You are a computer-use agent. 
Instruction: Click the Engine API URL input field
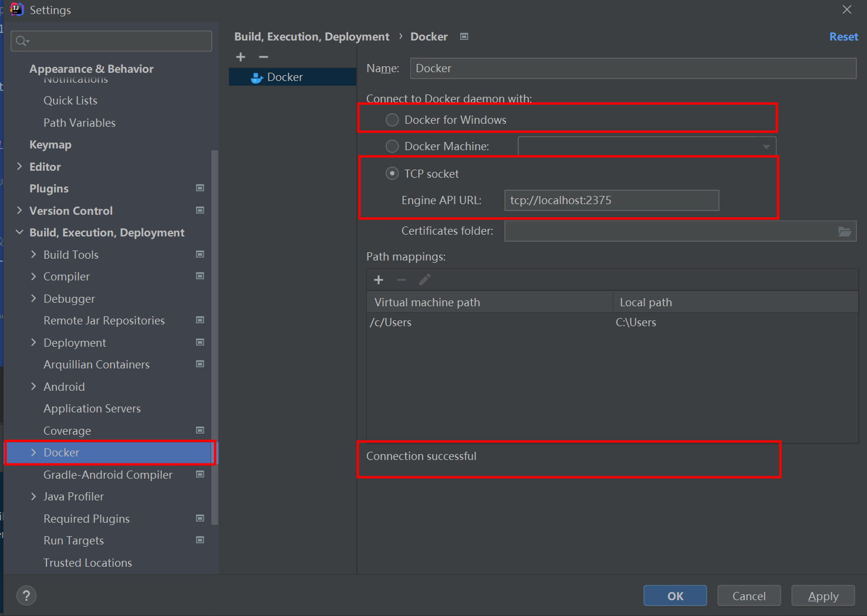pos(611,201)
